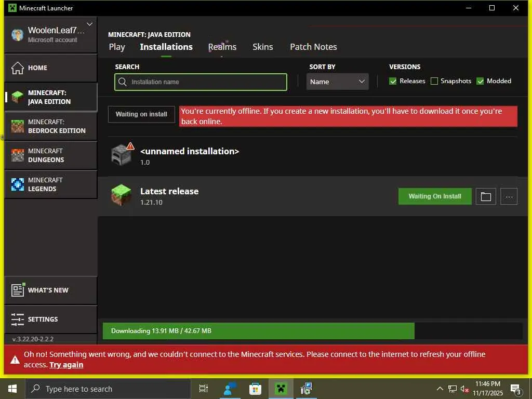Select the Bedrock Edition block icon
Screen dimensions: 532x399
tap(17, 126)
